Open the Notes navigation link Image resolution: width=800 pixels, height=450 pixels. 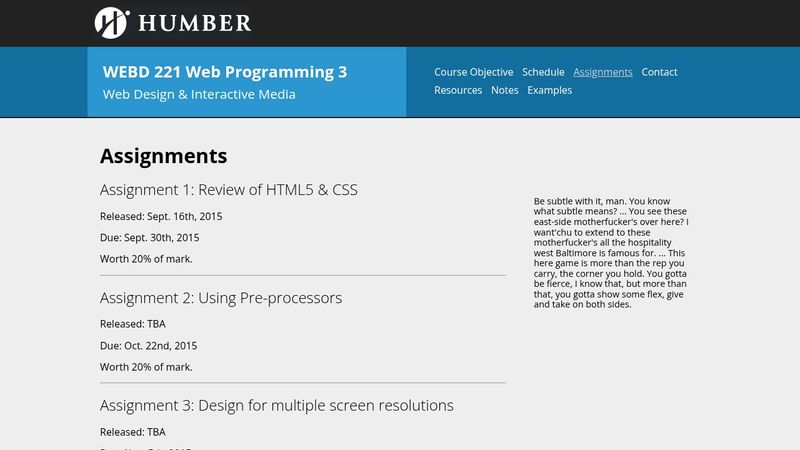[x=505, y=90]
